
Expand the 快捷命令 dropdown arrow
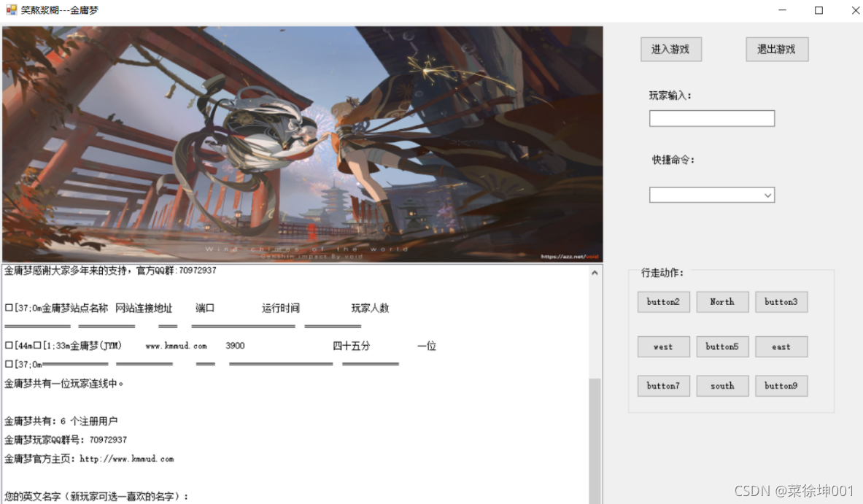[x=767, y=195]
